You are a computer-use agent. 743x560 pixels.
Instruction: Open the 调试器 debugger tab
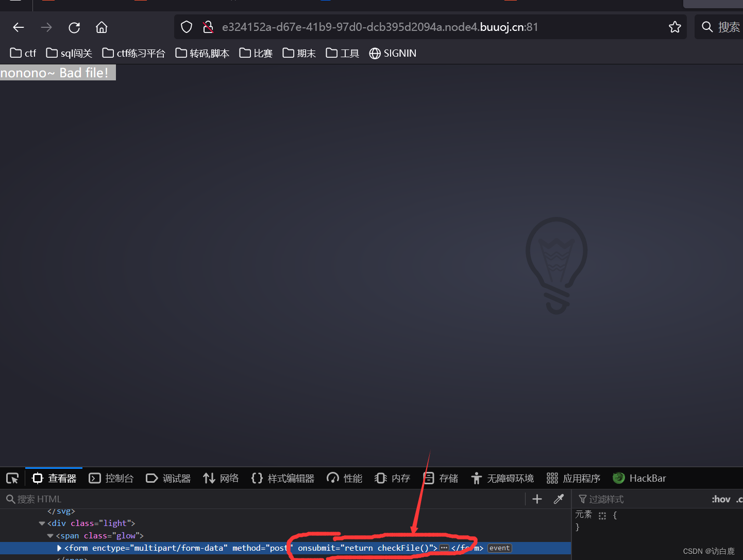pos(168,479)
